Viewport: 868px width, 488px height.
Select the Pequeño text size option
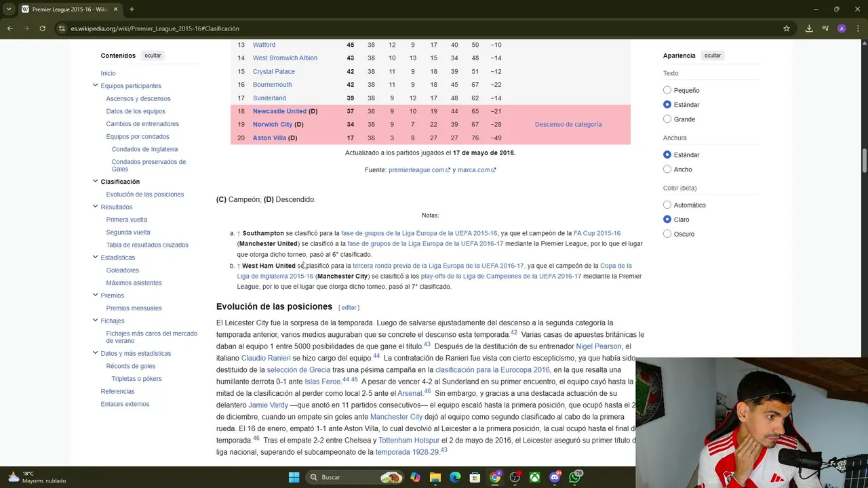tap(667, 90)
